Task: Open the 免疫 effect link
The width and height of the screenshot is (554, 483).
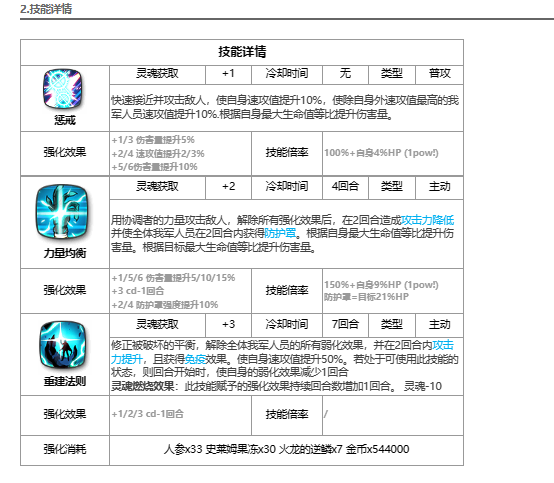Action: click(x=195, y=359)
